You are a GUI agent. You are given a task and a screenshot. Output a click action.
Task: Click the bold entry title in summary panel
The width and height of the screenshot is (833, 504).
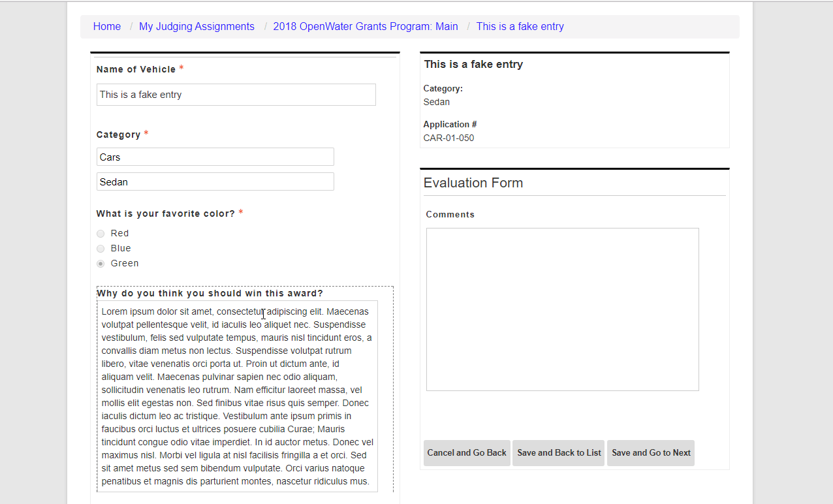473,65
